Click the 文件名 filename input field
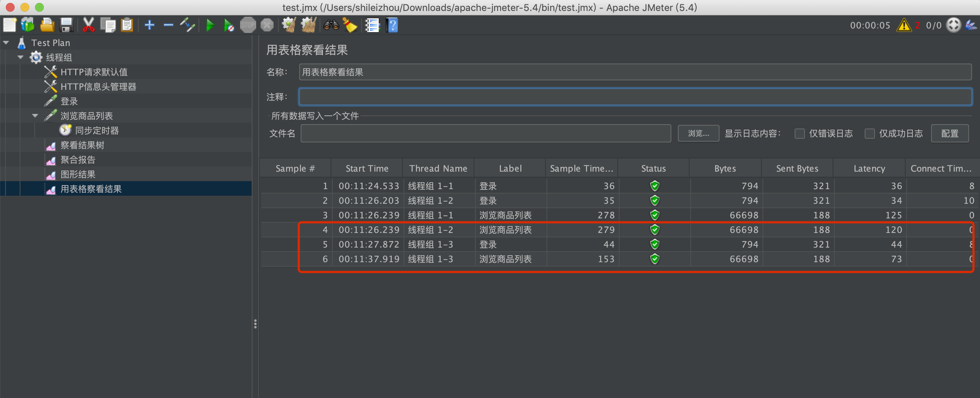 click(485, 134)
